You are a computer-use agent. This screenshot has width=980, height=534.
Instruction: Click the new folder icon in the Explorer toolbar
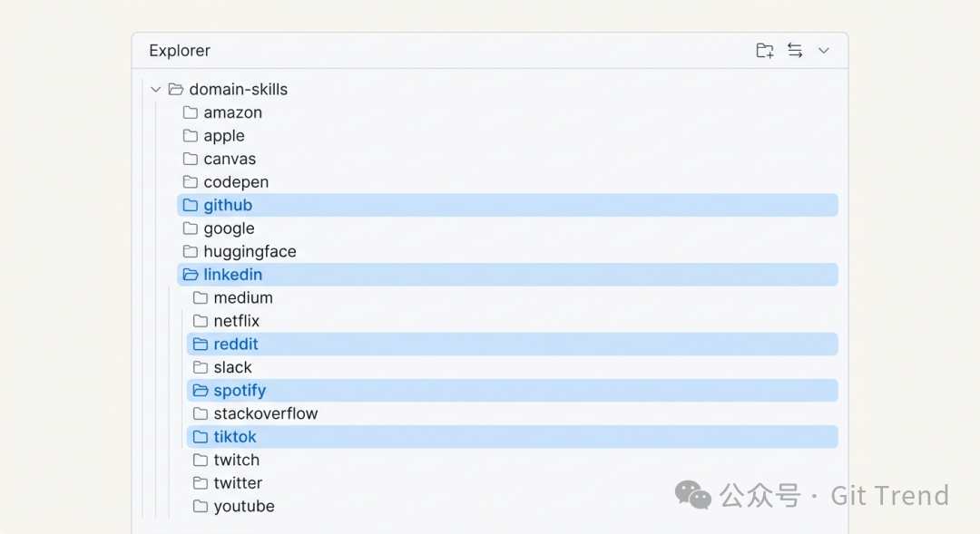point(763,51)
